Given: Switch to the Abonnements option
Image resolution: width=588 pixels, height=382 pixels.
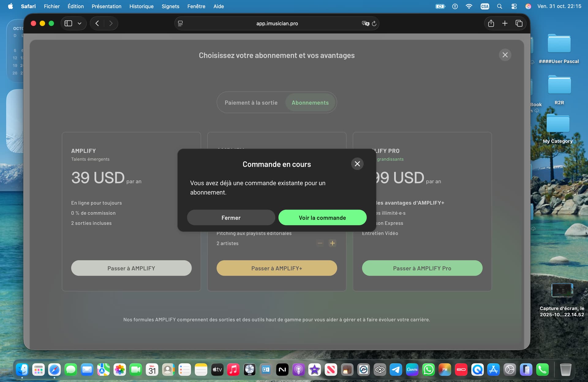Looking at the screenshot, I should 310,103.
